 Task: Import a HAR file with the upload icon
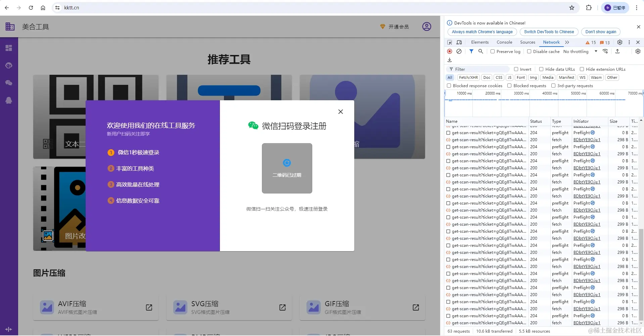click(x=617, y=51)
